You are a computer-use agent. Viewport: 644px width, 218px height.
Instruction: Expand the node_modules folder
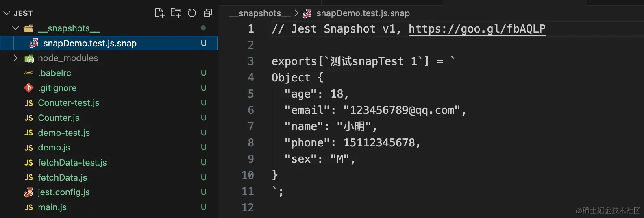click(x=15, y=58)
